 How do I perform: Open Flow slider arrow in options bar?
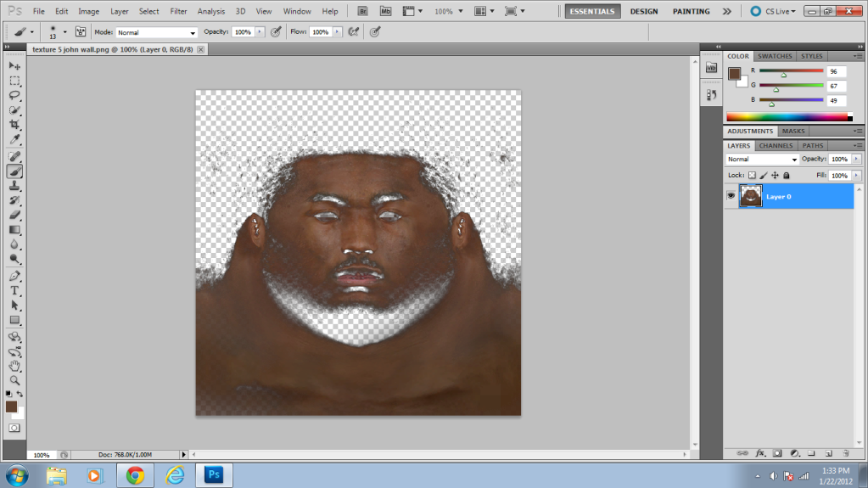click(x=337, y=32)
